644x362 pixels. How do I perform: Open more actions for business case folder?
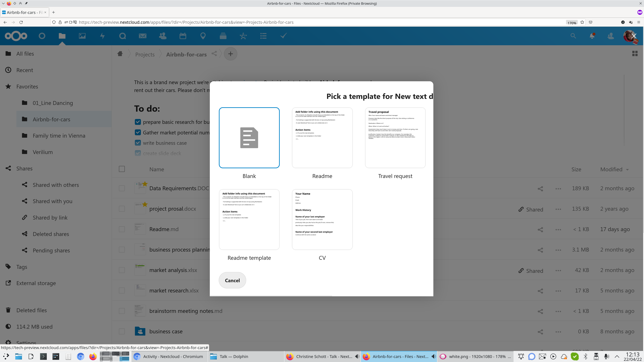(558, 332)
